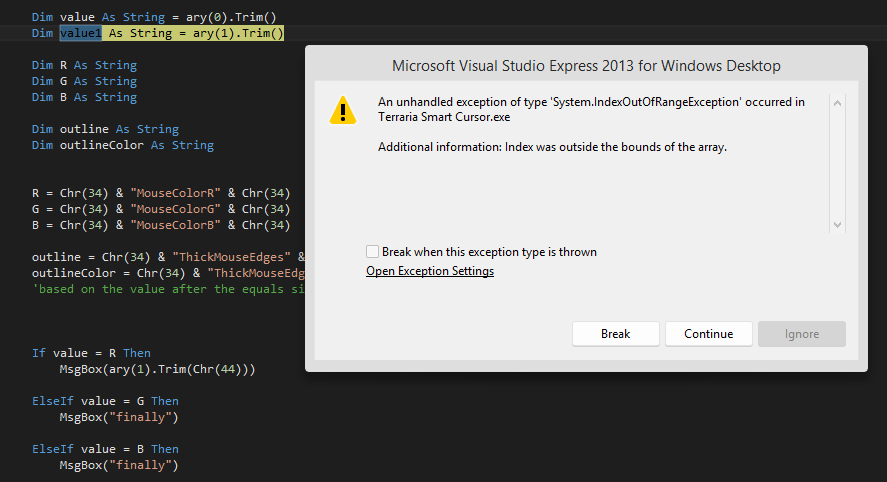This screenshot has height=482, width=887.
Task: Click scrollbar down arrow in exception message
Action: point(837,225)
